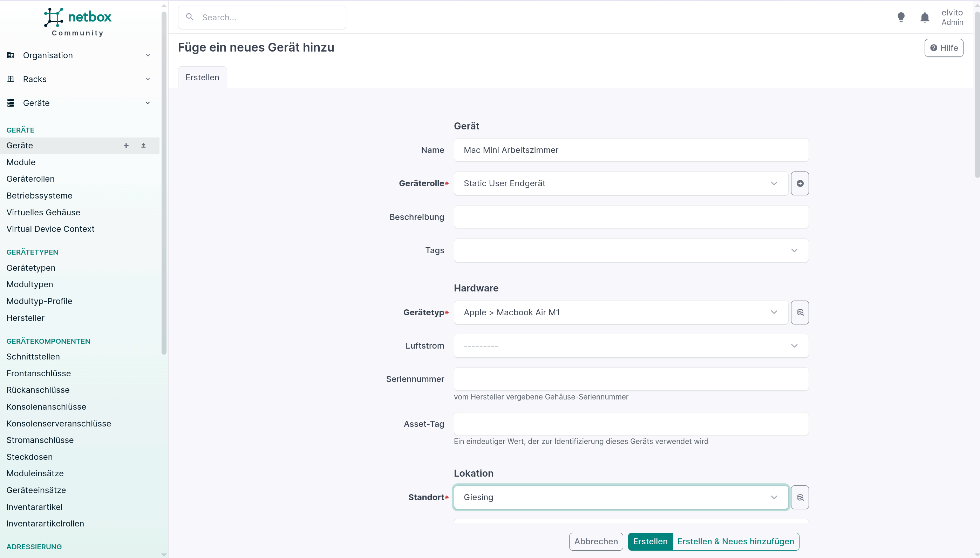Toggle the light bulb theme icon
The height and width of the screenshot is (558, 980).
point(901,17)
